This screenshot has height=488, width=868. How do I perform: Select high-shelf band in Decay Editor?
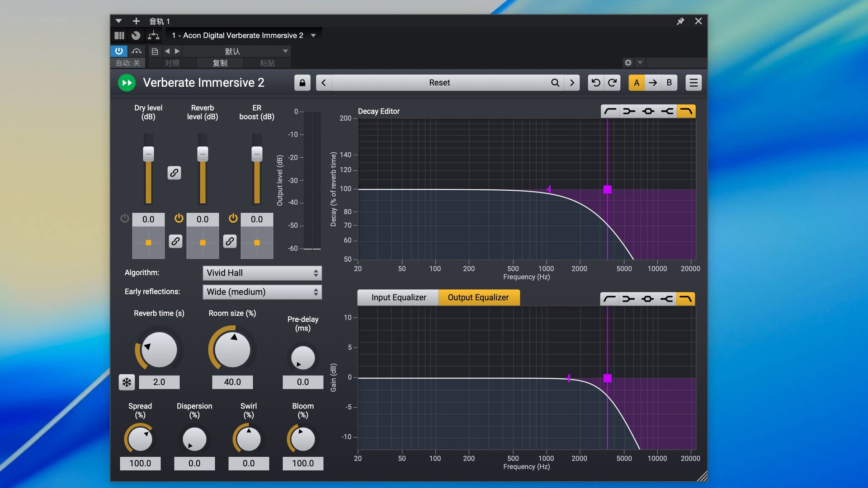(667, 111)
